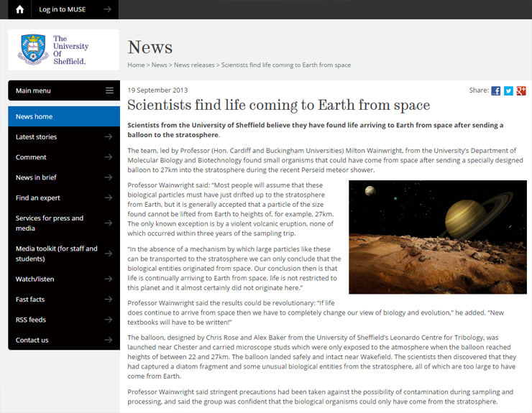Image resolution: width=532 pixels, height=413 pixels.
Task: Open the Watch/listen section
Action: (x=35, y=279)
